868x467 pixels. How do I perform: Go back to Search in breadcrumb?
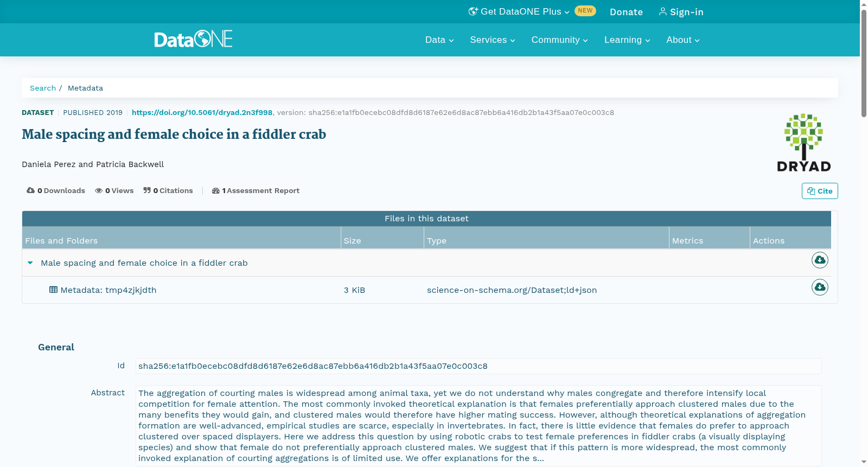[43, 88]
